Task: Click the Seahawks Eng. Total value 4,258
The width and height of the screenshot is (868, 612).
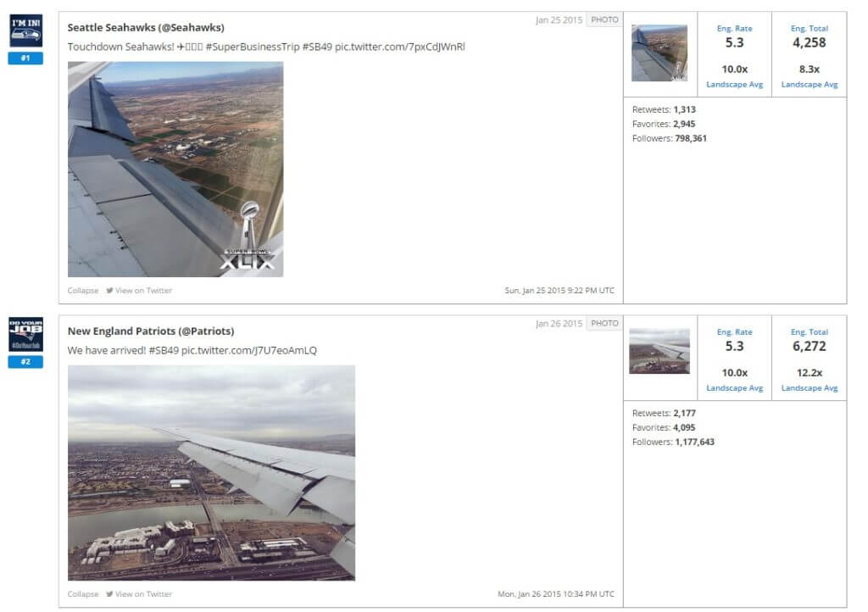Action: click(x=810, y=42)
